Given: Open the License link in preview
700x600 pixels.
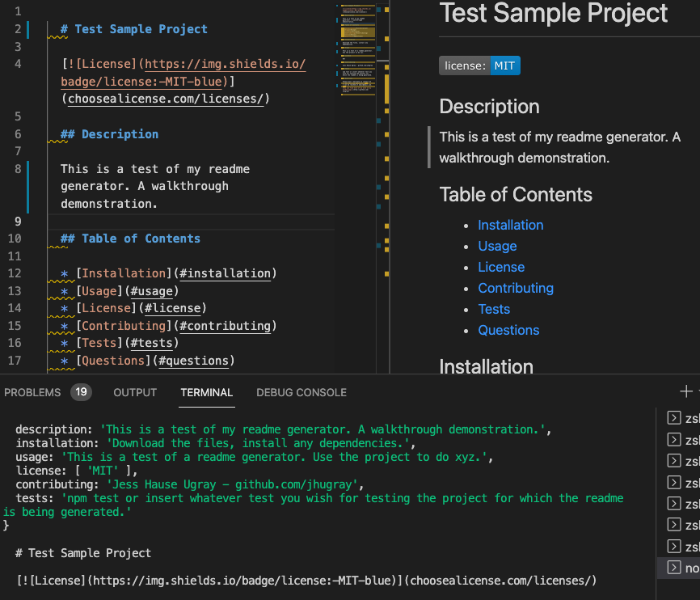Looking at the screenshot, I should (x=501, y=267).
